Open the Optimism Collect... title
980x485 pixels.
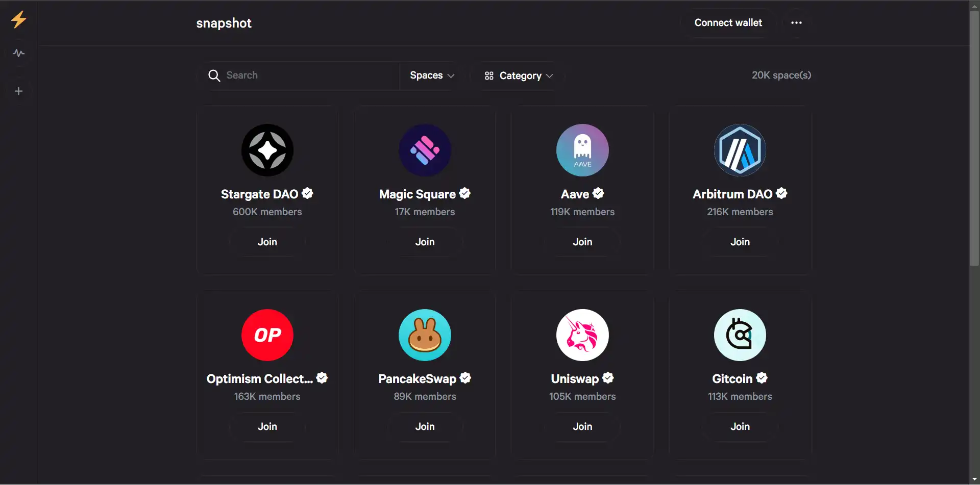point(260,379)
